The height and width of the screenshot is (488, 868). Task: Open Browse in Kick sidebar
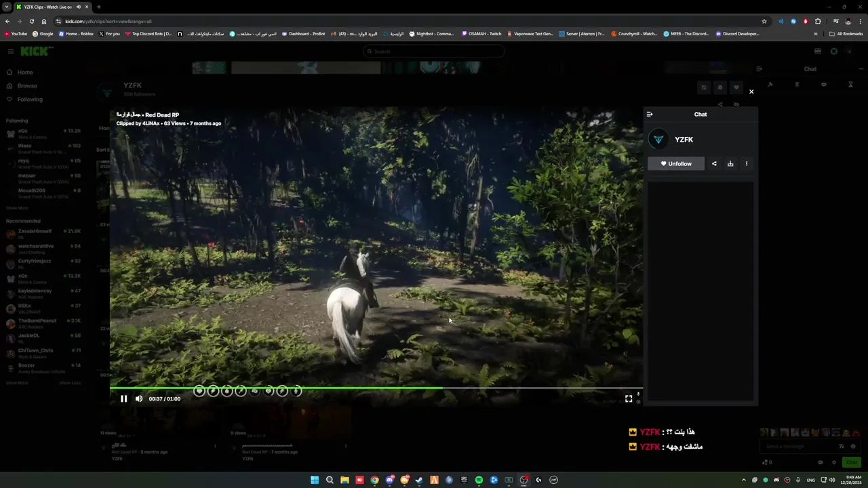[22, 86]
